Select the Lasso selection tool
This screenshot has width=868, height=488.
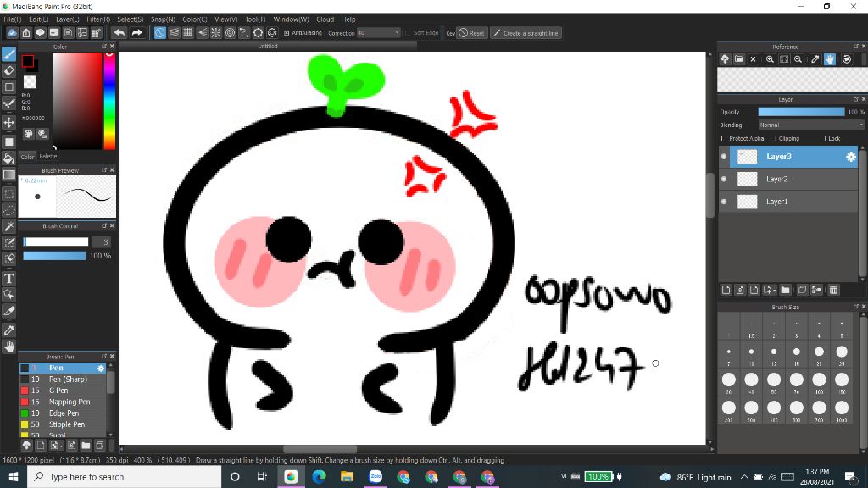click(x=8, y=210)
